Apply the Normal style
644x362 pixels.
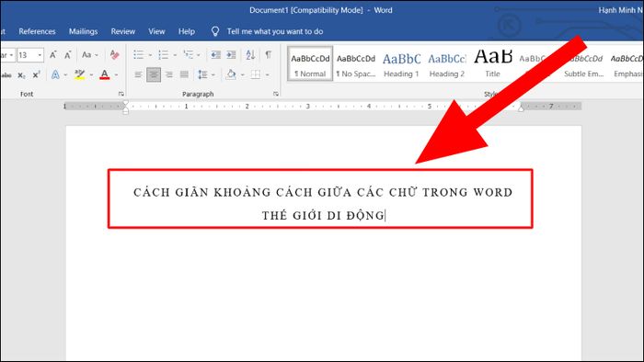click(310, 64)
